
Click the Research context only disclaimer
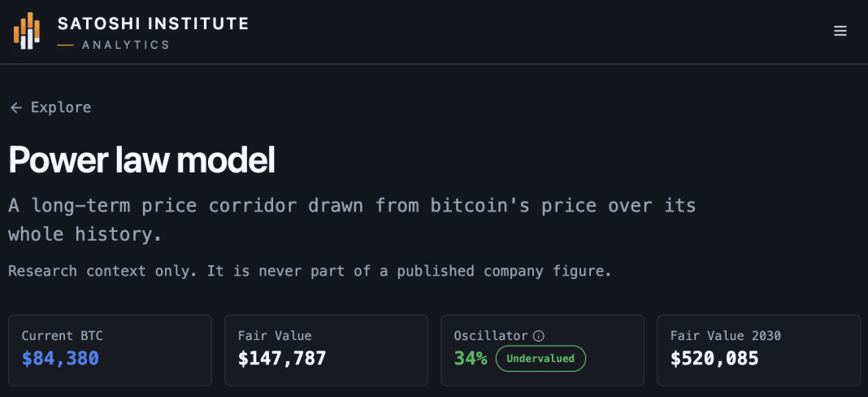click(x=310, y=271)
